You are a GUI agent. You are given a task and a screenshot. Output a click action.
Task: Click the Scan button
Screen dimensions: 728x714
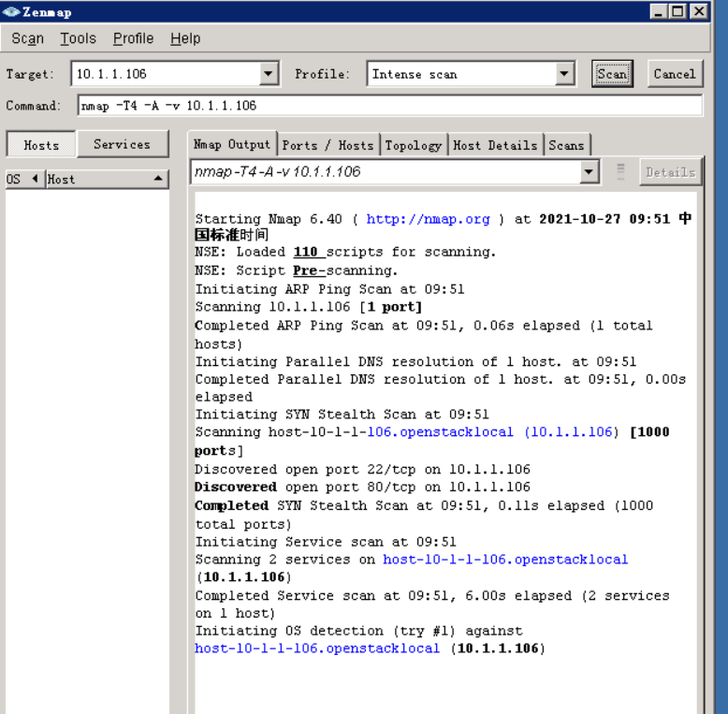tap(612, 74)
